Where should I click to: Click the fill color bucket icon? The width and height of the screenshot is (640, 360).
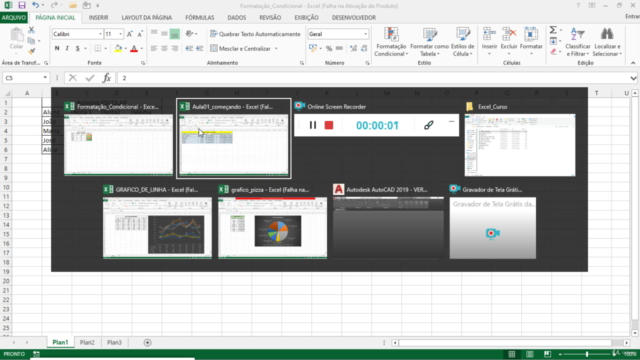pyautogui.click(x=118, y=48)
